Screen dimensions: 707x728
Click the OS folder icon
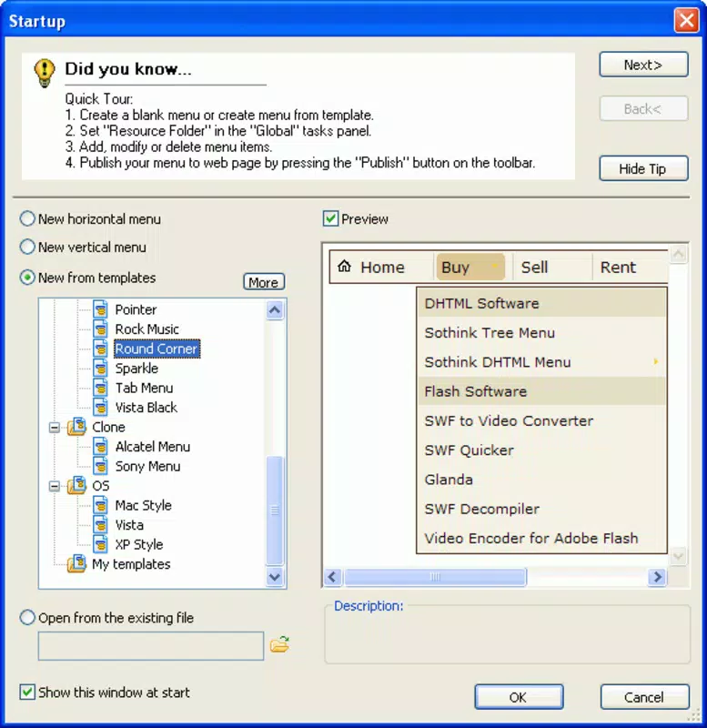tap(77, 486)
